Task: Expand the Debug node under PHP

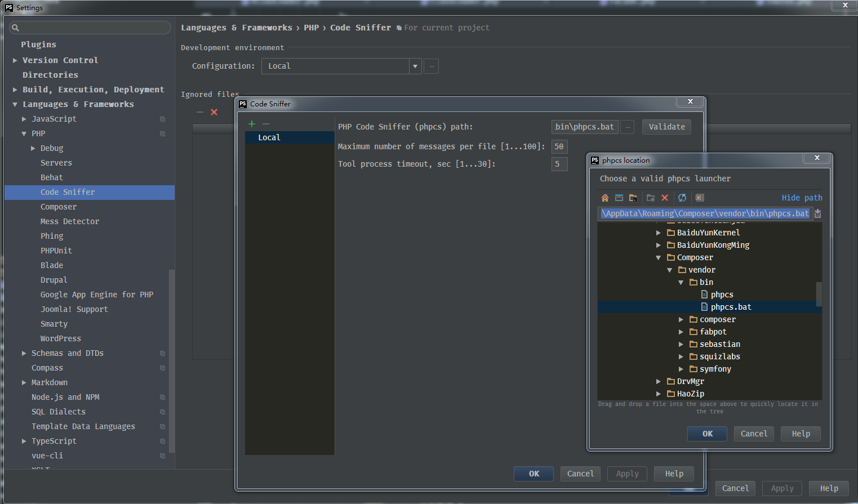Action: point(33,148)
